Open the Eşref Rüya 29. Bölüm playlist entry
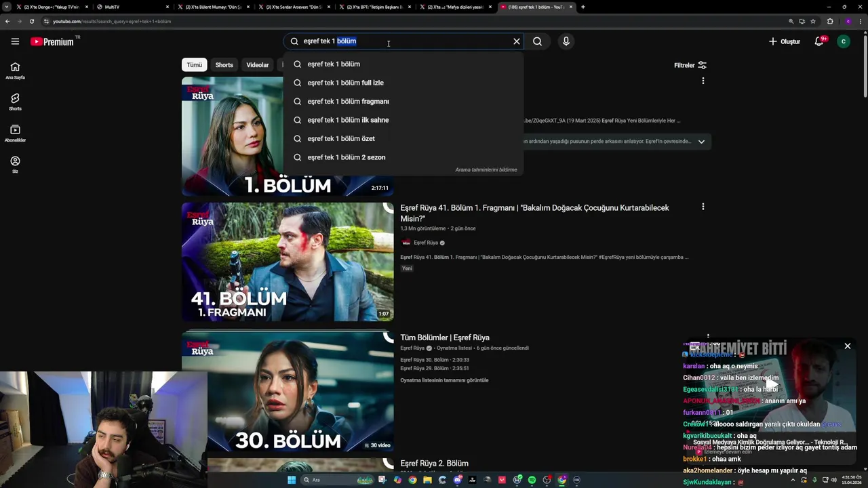Viewport: 868px width, 488px height. 435,368
